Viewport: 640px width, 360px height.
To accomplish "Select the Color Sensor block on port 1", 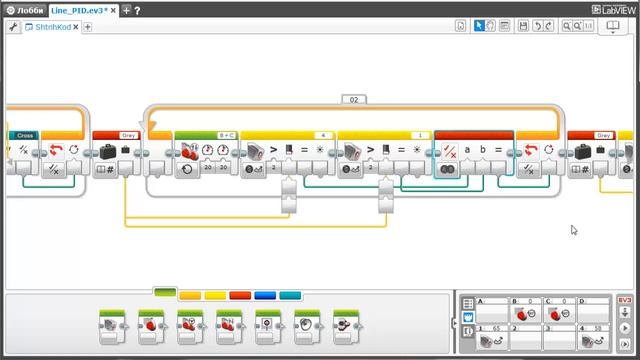I will pyautogui.click(x=384, y=155).
